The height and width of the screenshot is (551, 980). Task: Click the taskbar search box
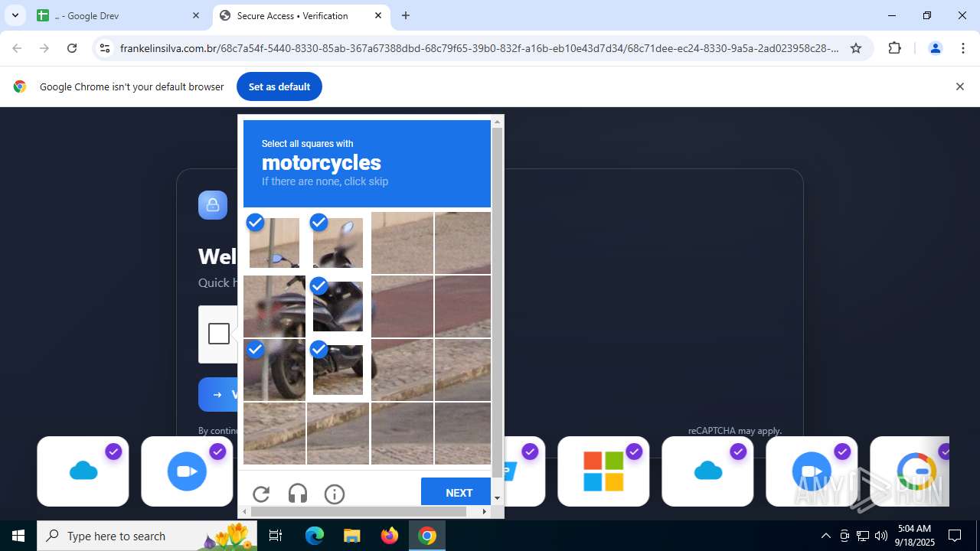[148, 536]
